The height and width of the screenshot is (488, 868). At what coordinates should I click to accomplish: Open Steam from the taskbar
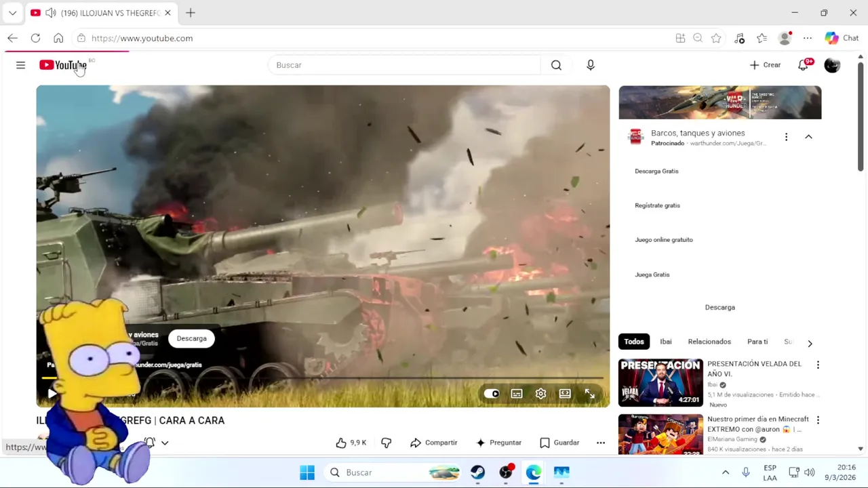pyautogui.click(x=478, y=472)
